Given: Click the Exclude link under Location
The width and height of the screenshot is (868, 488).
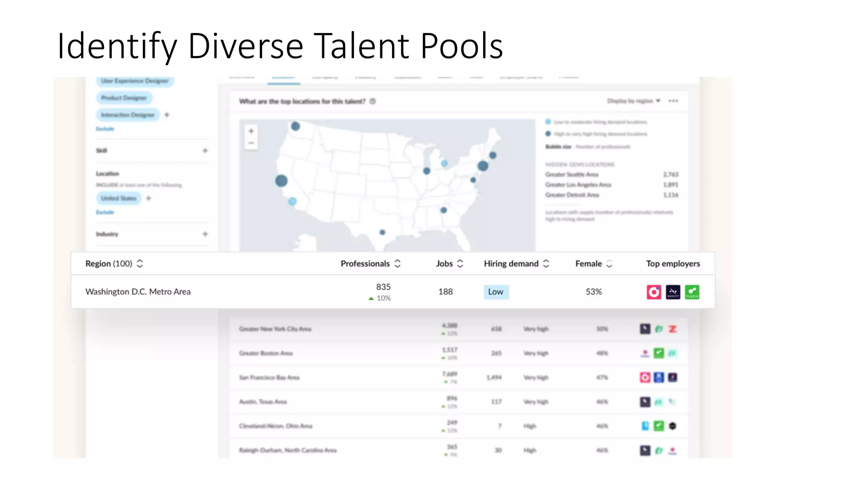Looking at the screenshot, I should pyautogui.click(x=105, y=212).
